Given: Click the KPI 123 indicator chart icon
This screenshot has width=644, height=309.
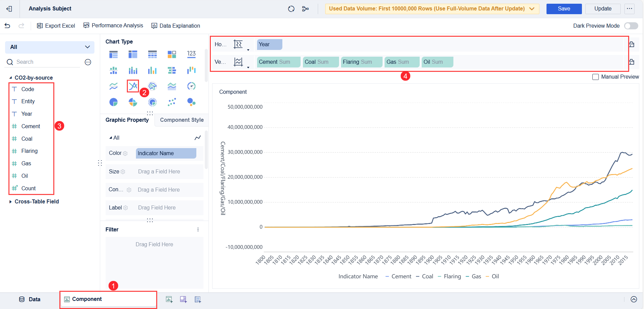Looking at the screenshot, I should pyautogui.click(x=191, y=54).
